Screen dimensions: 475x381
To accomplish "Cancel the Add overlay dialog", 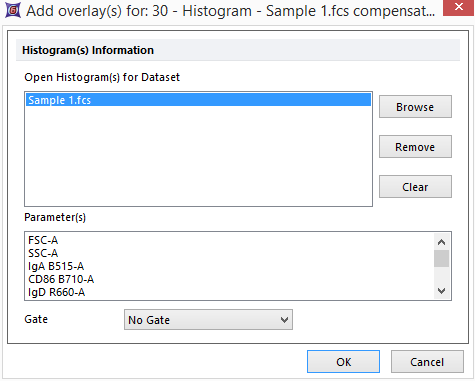I will [427, 362].
